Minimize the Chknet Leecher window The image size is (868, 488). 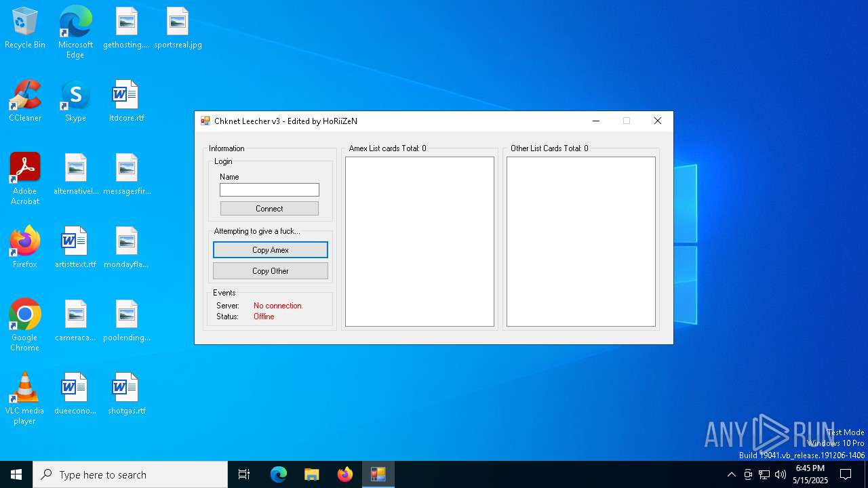596,121
